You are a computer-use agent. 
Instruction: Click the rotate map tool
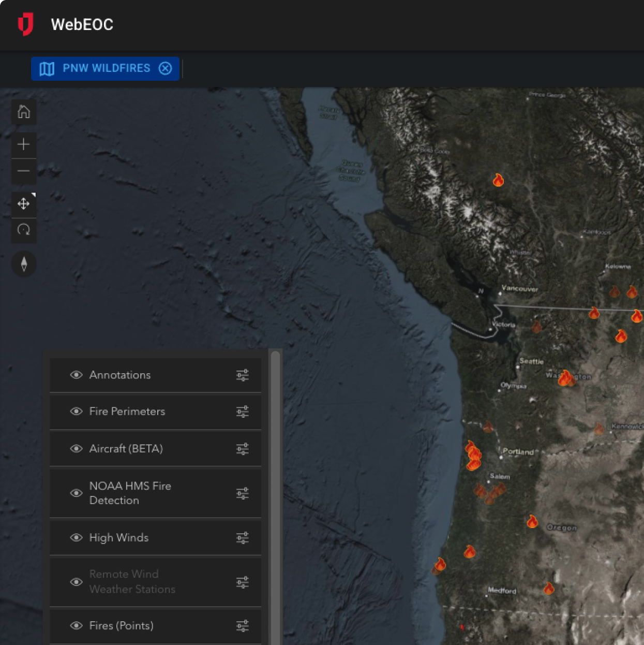[x=24, y=230]
